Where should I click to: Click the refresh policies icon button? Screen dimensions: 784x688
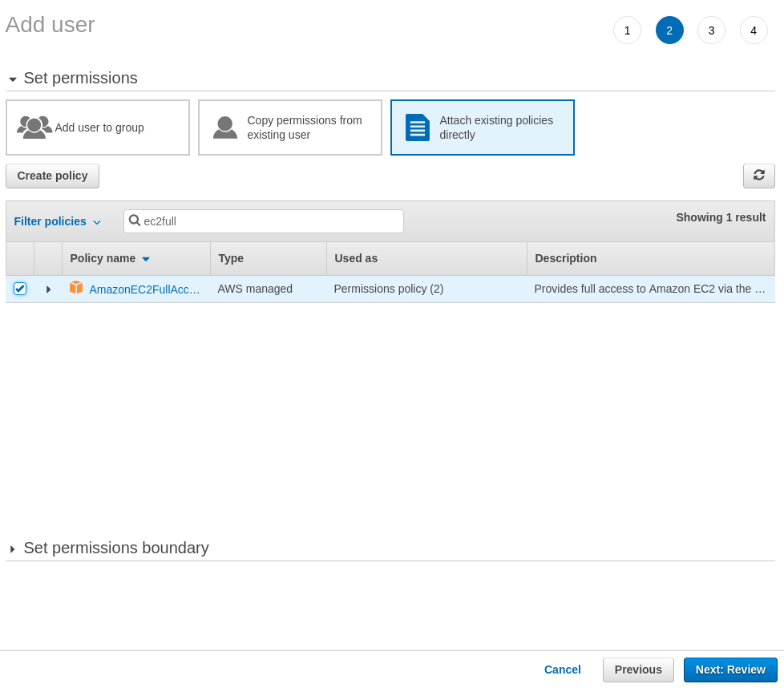[758, 176]
